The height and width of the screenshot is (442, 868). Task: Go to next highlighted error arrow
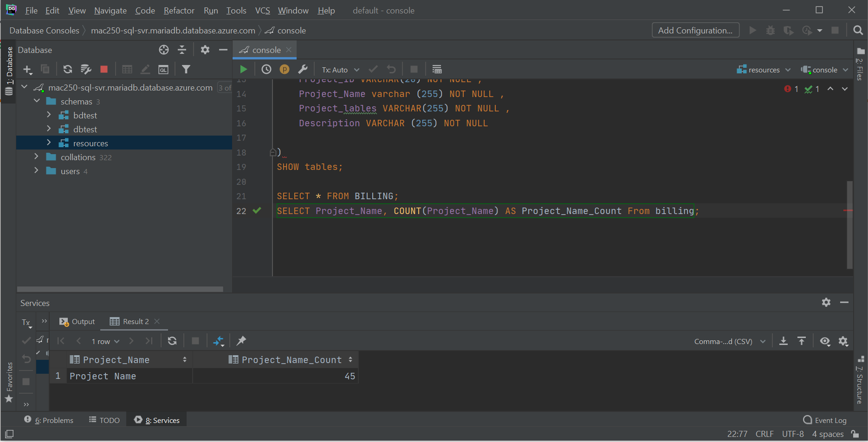click(x=845, y=89)
